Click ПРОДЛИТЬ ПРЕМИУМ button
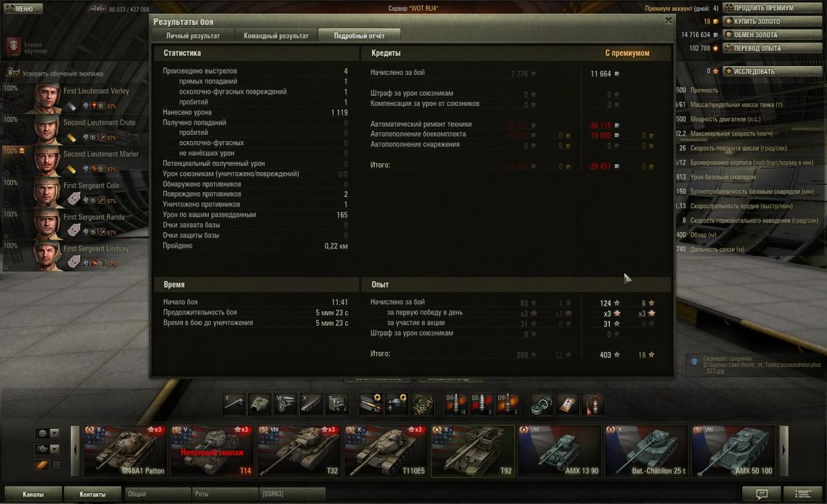The height and width of the screenshot is (504, 827). click(x=772, y=8)
